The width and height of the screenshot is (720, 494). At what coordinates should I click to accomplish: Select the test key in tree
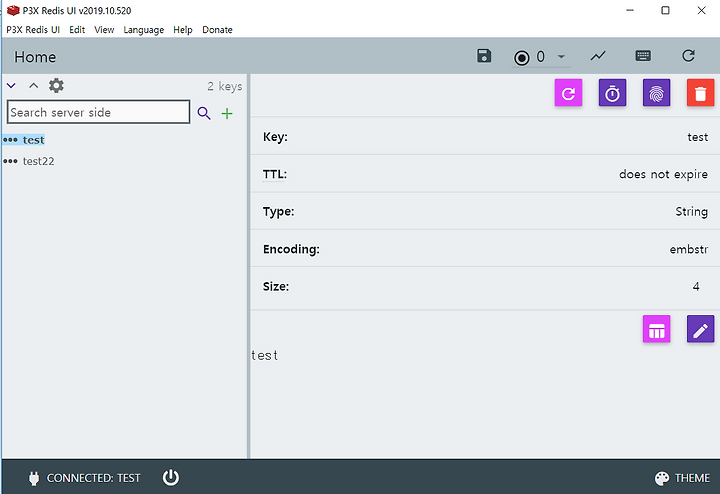click(x=34, y=140)
